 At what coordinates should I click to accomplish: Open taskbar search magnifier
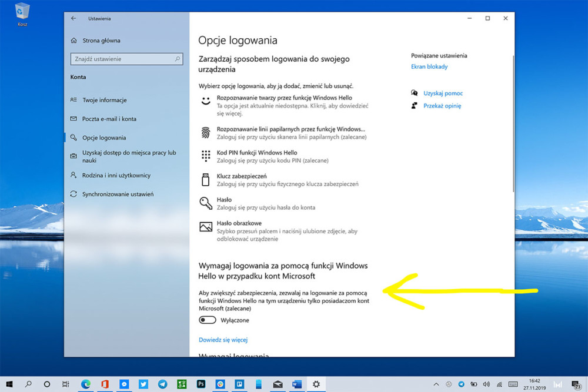(x=28, y=384)
